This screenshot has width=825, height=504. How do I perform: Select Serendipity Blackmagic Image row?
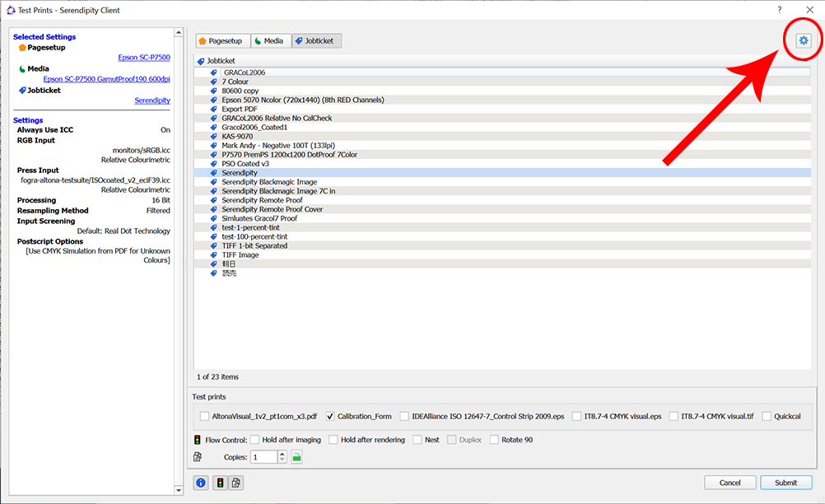(x=502, y=182)
